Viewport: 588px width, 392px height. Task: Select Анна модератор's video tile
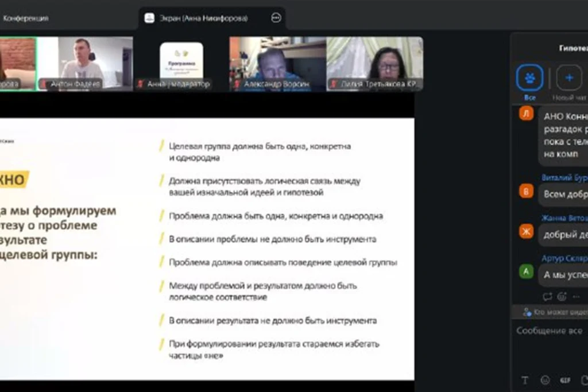181,64
